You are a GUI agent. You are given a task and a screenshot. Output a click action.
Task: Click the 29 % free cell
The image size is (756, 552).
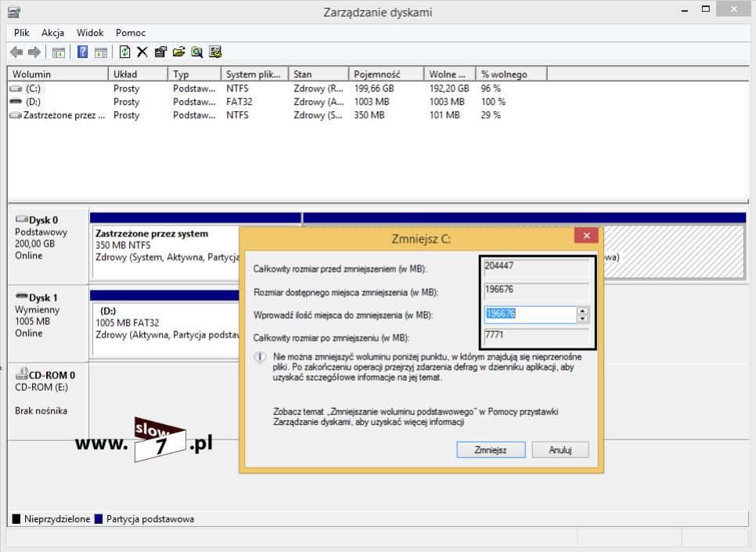491,115
